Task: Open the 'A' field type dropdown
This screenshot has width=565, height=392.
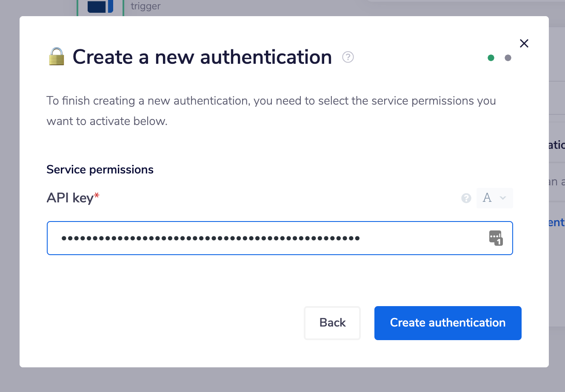Action: [494, 198]
